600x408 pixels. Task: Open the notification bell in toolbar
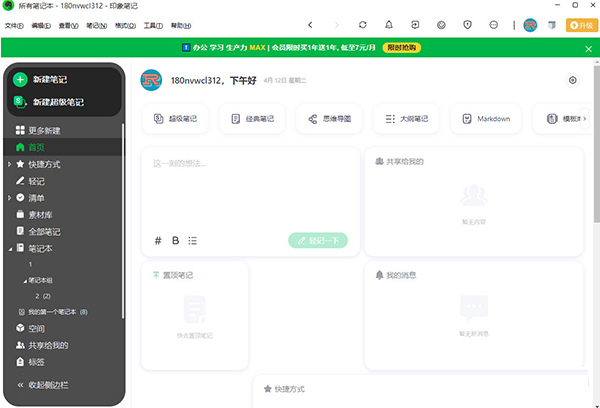pyautogui.click(x=389, y=24)
